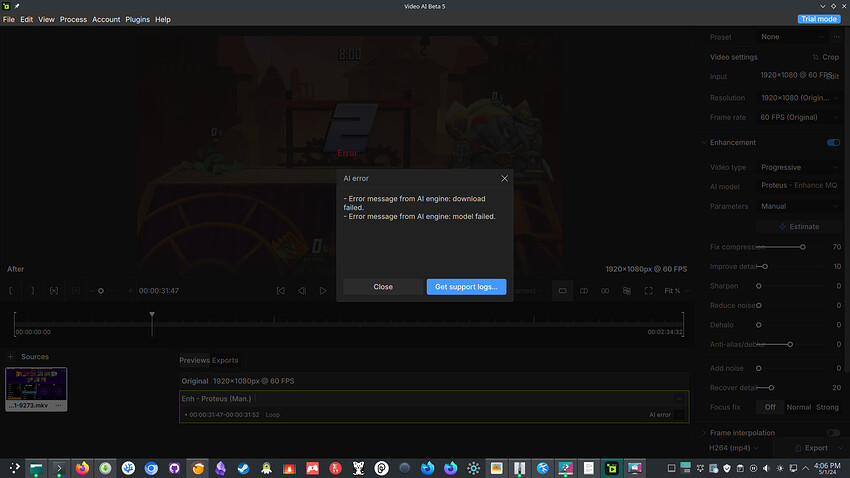Close the AI error dialog with the X
The image size is (850, 478).
point(504,178)
